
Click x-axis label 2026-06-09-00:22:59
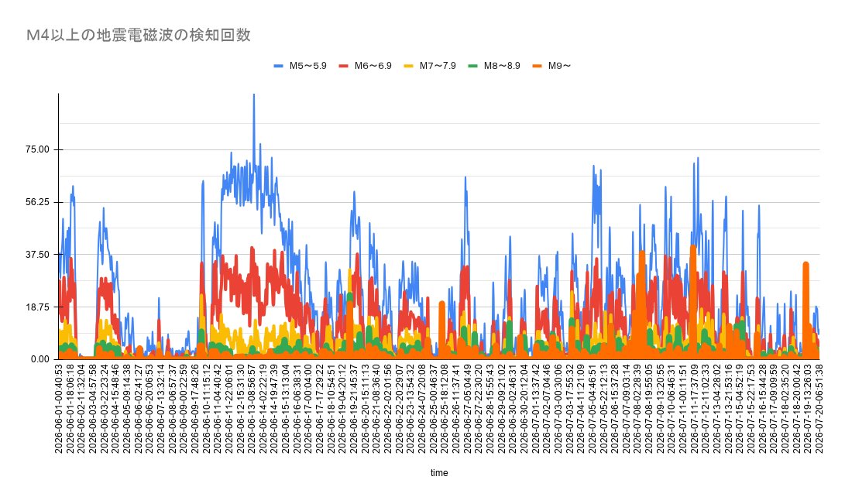(184, 409)
